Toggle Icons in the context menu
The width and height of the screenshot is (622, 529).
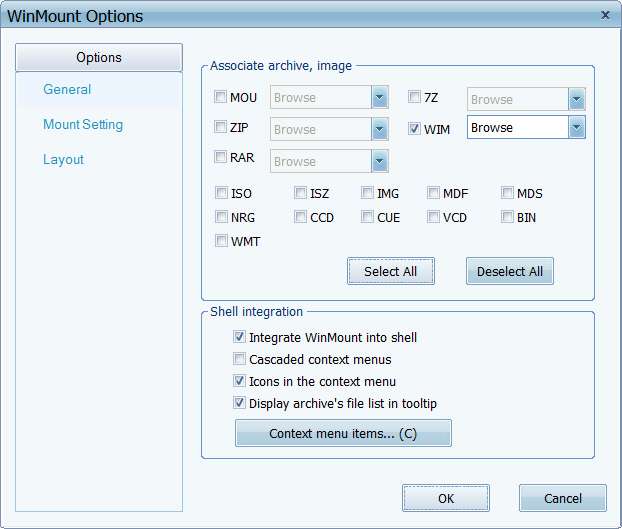tap(239, 381)
